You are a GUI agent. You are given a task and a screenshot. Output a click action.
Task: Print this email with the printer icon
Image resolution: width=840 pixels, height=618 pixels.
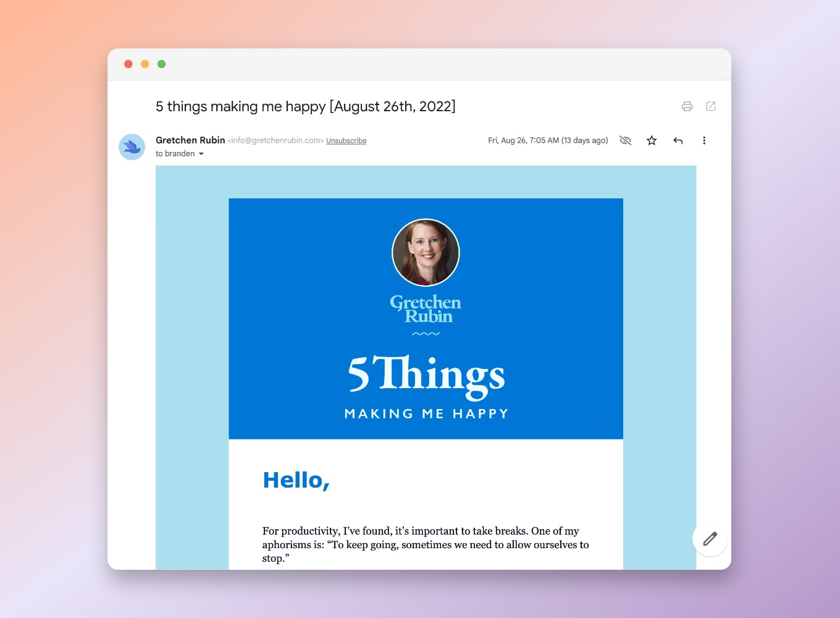tap(687, 106)
